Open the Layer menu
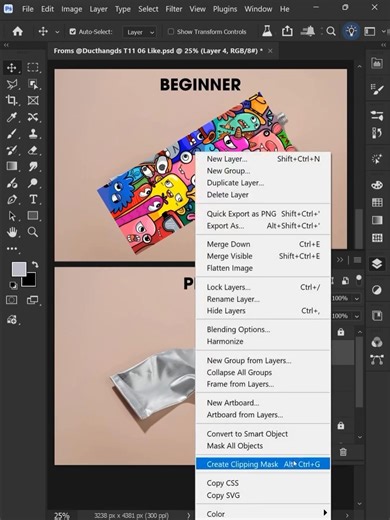This screenshot has width=390, height=520. click(x=98, y=9)
